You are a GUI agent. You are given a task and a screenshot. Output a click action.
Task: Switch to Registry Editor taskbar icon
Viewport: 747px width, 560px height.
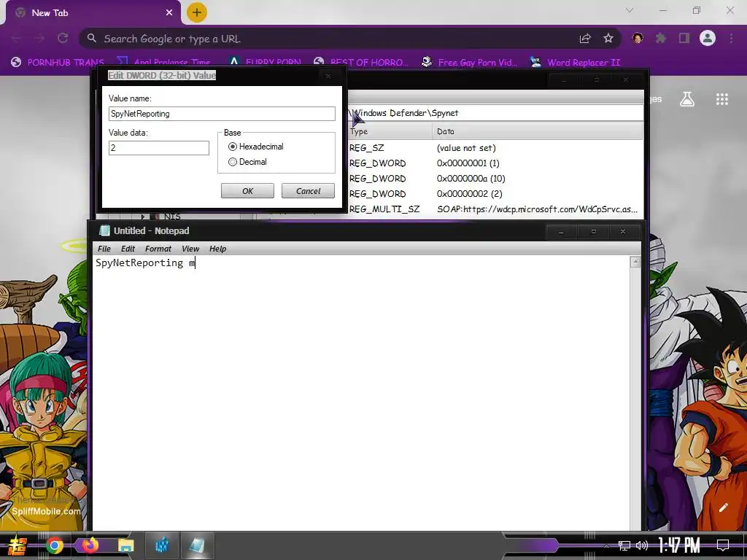[161, 545]
